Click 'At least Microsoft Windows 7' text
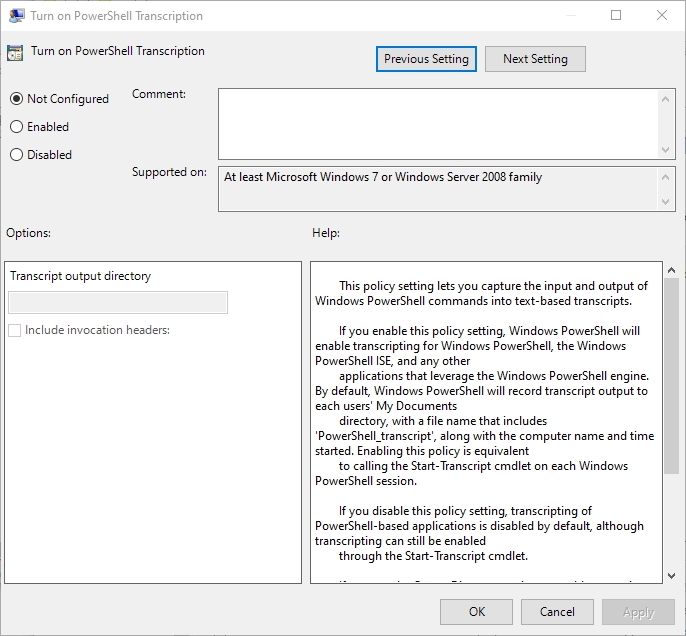 [x=301, y=177]
